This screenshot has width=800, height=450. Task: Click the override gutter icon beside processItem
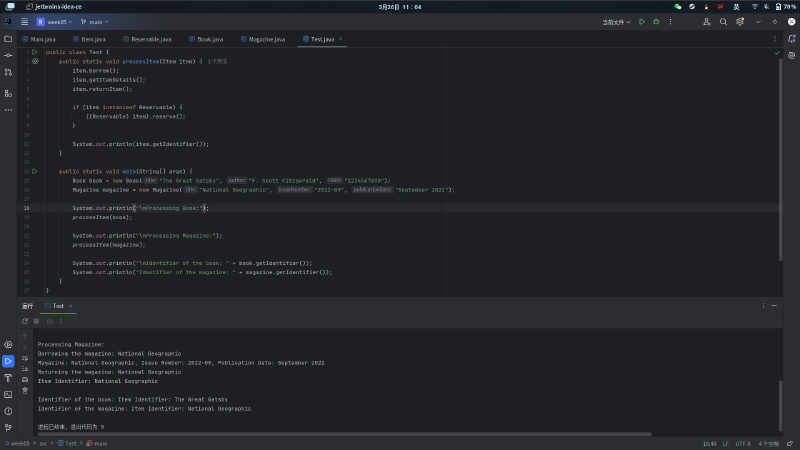[35, 61]
